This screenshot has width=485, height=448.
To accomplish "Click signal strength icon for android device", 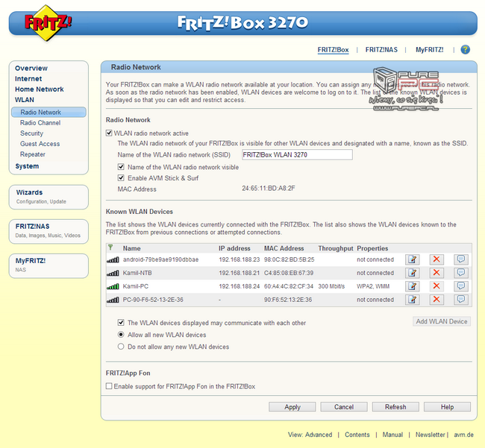I will [113, 260].
